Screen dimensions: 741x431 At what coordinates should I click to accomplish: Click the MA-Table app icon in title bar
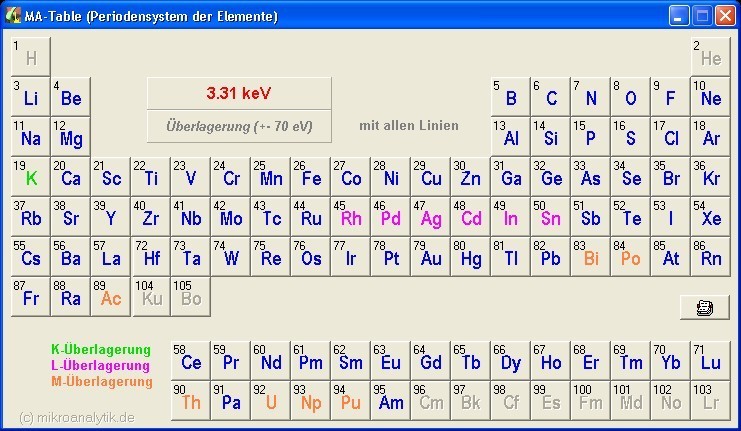click(x=14, y=16)
